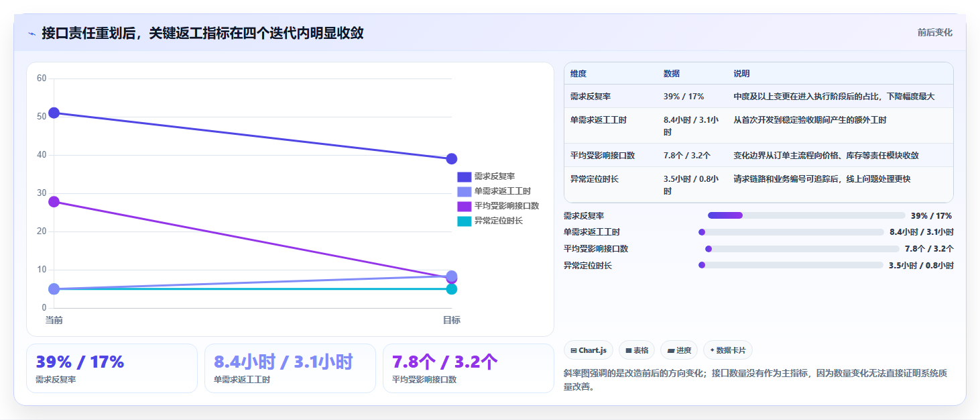Click the 目标 x-axis label
Viewport: 980px width, 420px height.
(x=452, y=320)
